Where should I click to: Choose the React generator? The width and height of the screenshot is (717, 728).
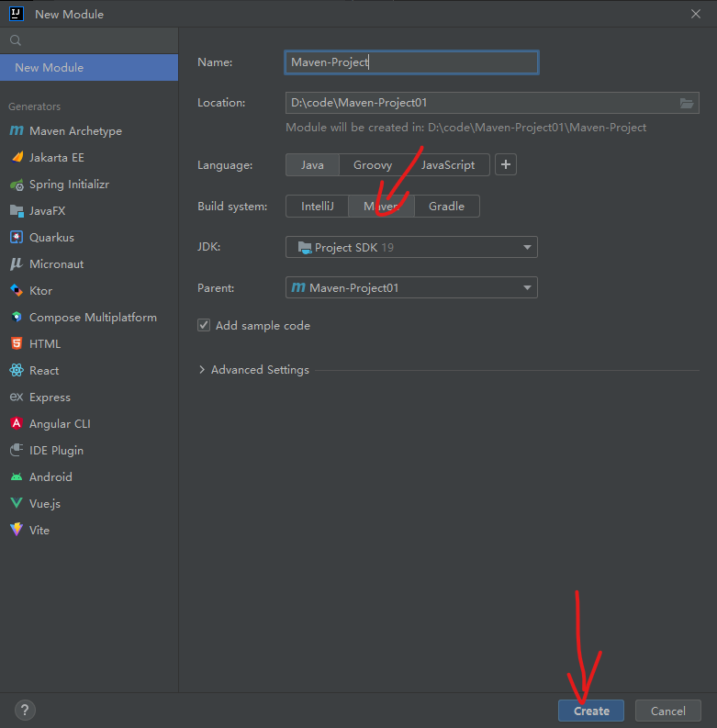(x=89, y=371)
